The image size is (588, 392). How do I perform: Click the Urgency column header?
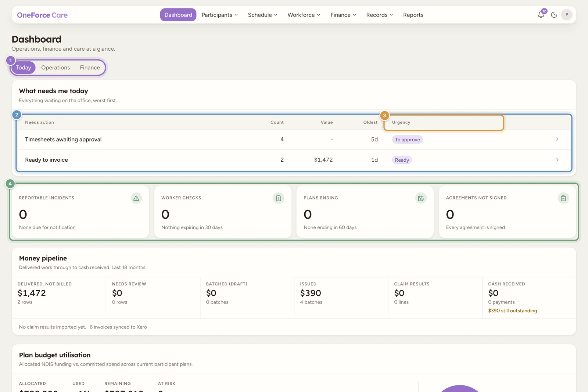[x=401, y=122]
